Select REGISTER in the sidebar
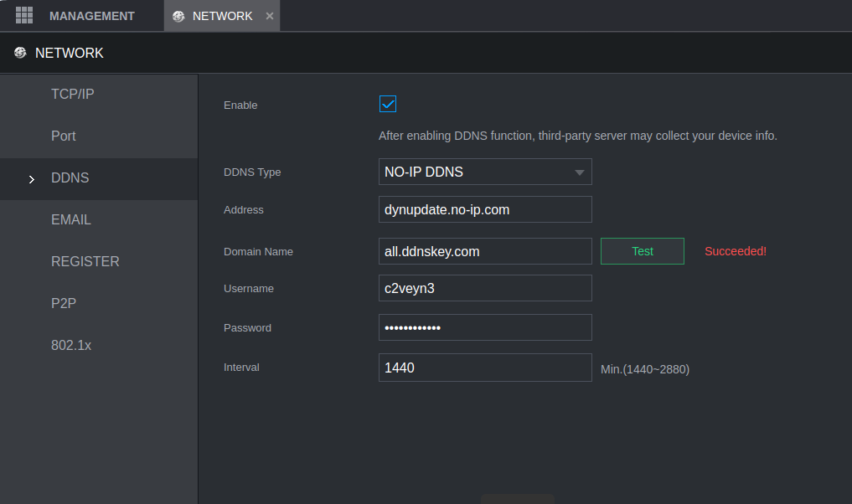852x504 pixels. pos(85,261)
